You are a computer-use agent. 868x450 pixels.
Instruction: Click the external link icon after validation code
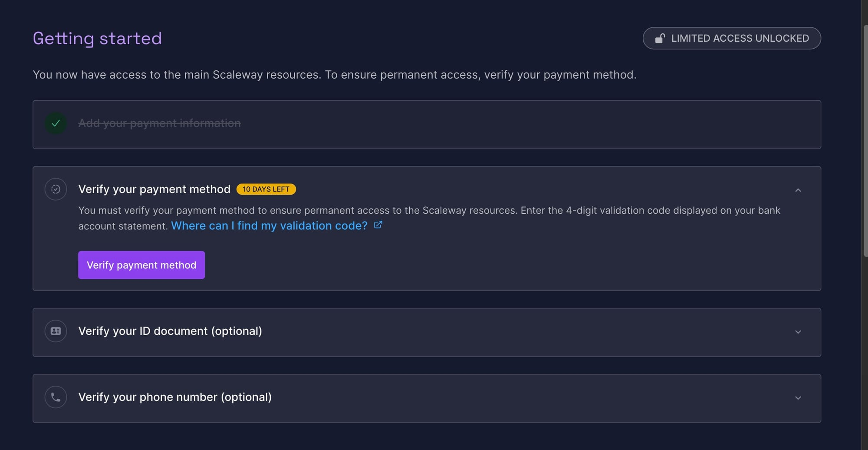378,225
